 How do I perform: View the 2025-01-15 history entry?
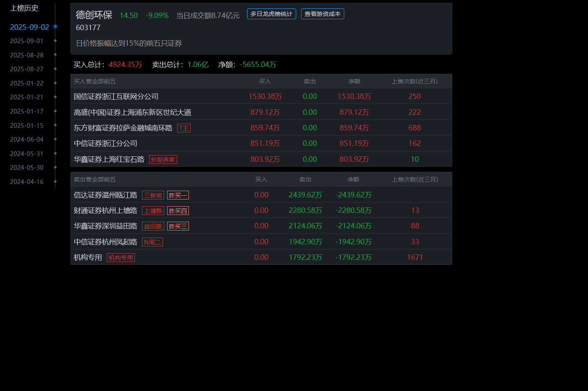27,126
